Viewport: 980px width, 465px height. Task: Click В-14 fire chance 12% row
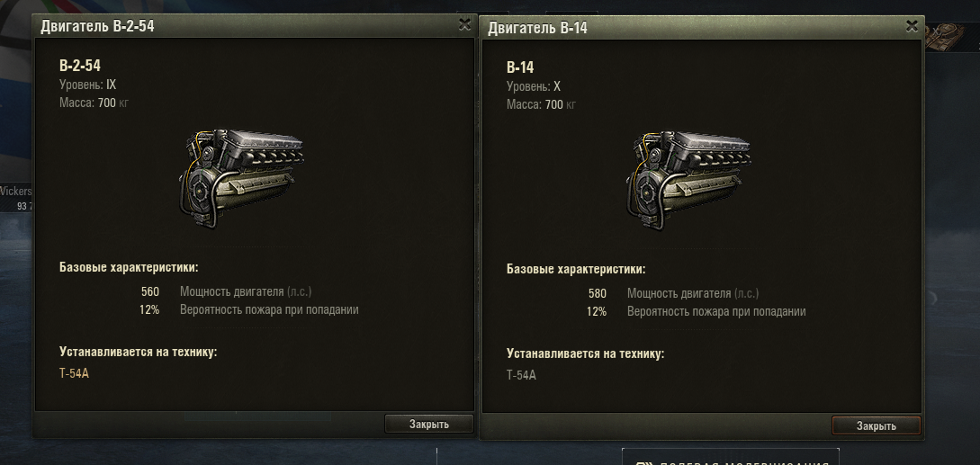click(x=697, y=311)
